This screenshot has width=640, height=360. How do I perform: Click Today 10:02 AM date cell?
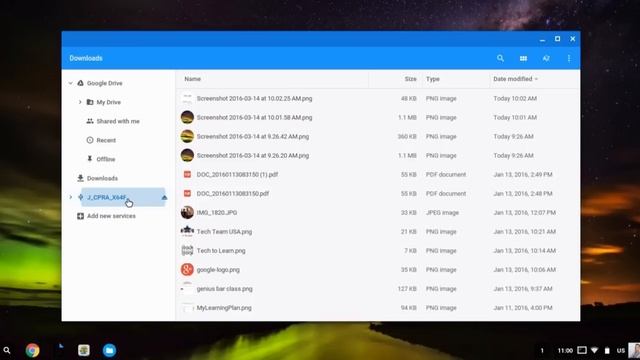[x=515, y=98]
